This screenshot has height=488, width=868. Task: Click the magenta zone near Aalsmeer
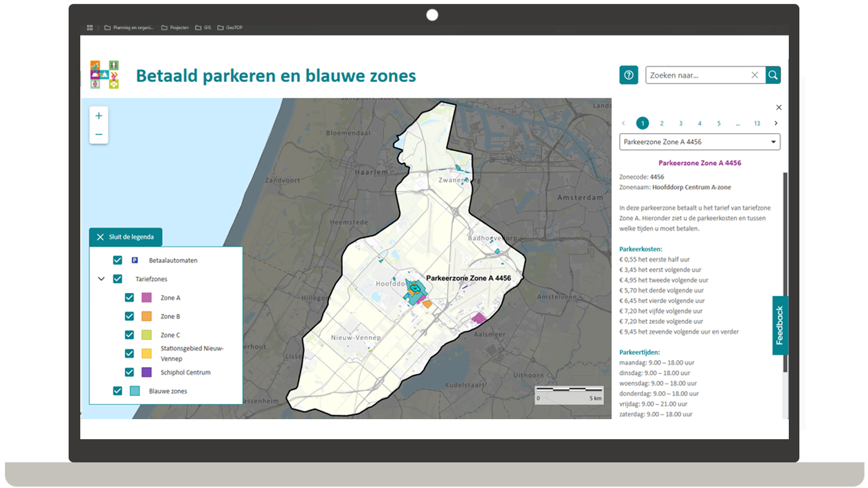478,318
